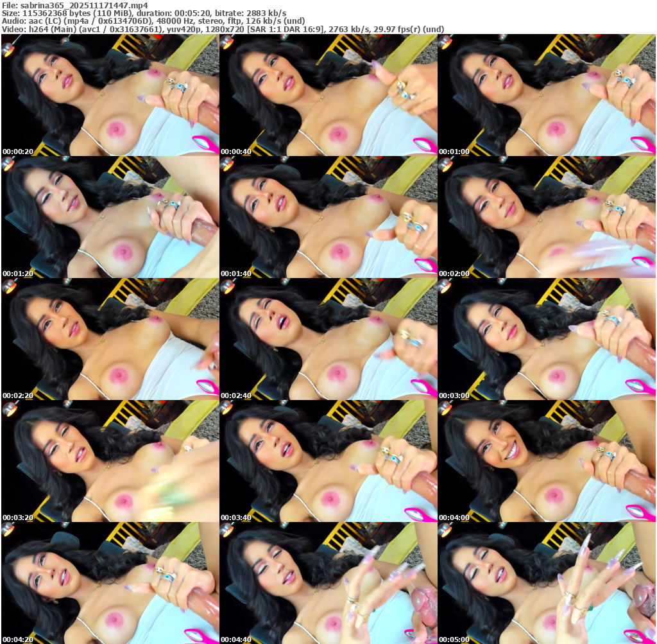Select the frame thumbnail stamped 00:01:00
657x644 pixels.
pos(547,95)
